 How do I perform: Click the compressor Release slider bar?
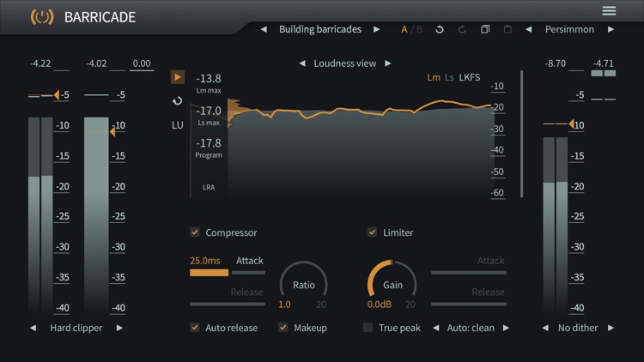click(228, 305)
